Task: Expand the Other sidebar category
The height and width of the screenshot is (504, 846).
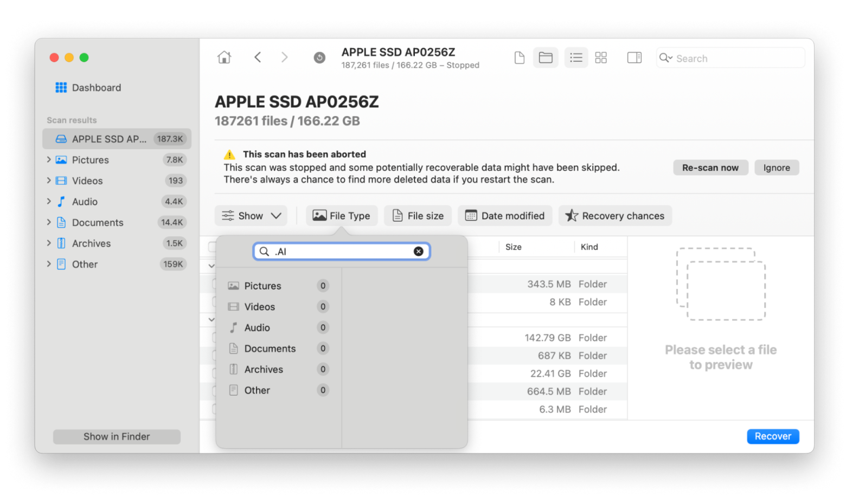Action: (x=49, y=264)
